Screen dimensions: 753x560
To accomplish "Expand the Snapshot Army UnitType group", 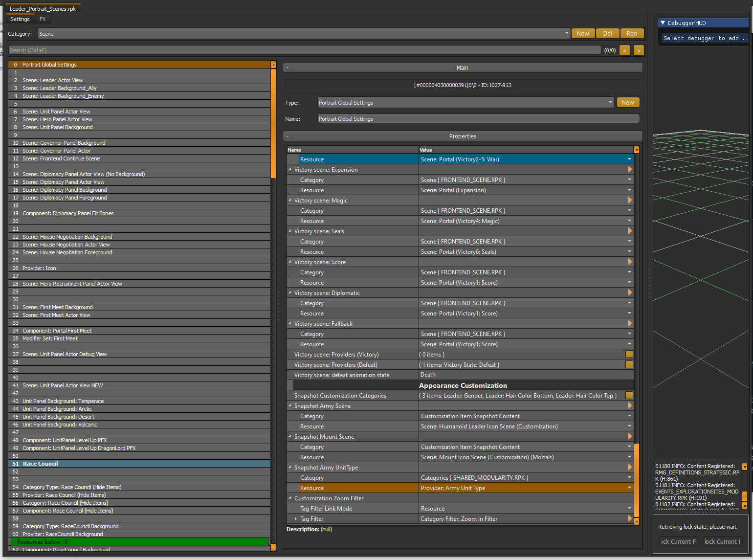I will tap(290, 467).
